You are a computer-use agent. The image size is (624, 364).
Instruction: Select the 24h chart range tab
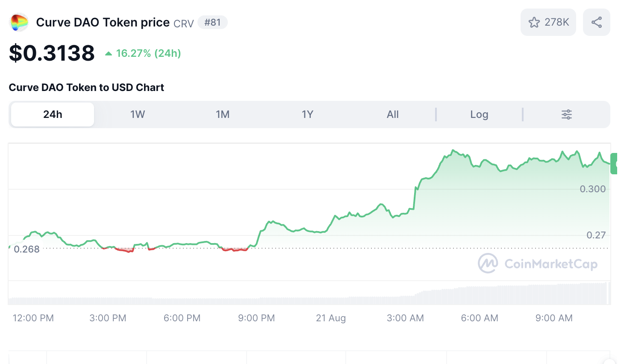(x=53, y=114)
